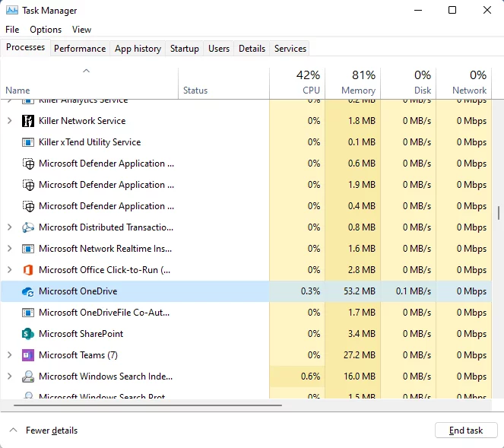This screenshot has height=448, width=504.
Task: Expand Microsoft Office Click-to-Run row
Action: point(10,269)
